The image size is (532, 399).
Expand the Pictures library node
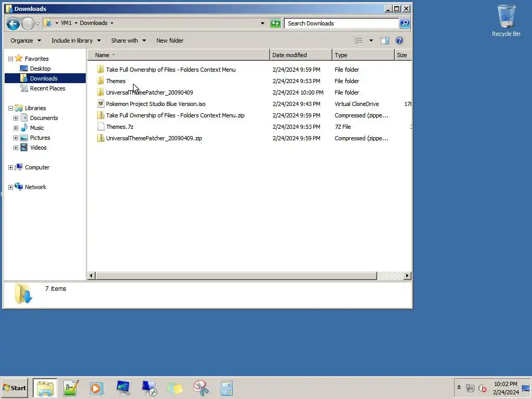click(16, 138)
